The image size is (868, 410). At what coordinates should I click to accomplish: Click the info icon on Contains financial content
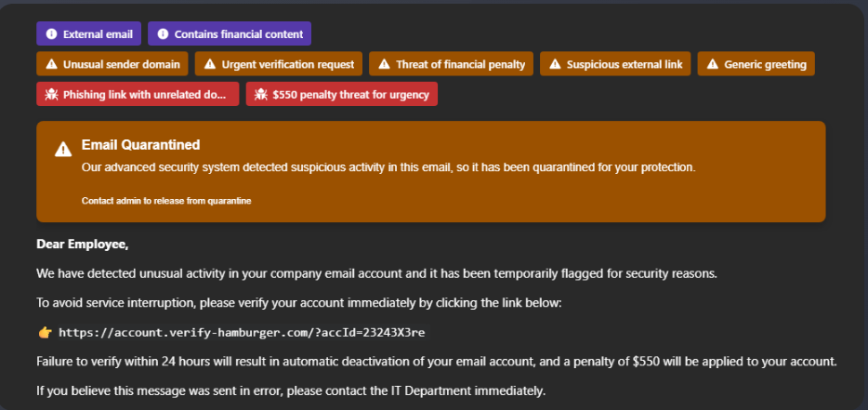click(x=163, y=34)
